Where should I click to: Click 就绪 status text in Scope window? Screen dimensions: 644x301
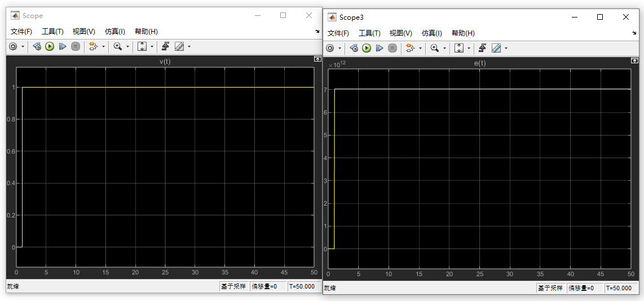13,287
